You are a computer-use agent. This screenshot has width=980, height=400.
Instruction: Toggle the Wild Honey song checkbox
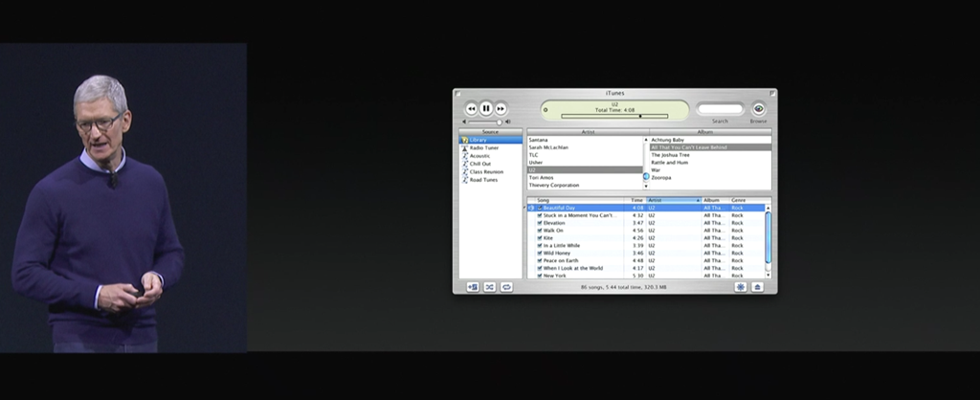(x=540, y=253)
